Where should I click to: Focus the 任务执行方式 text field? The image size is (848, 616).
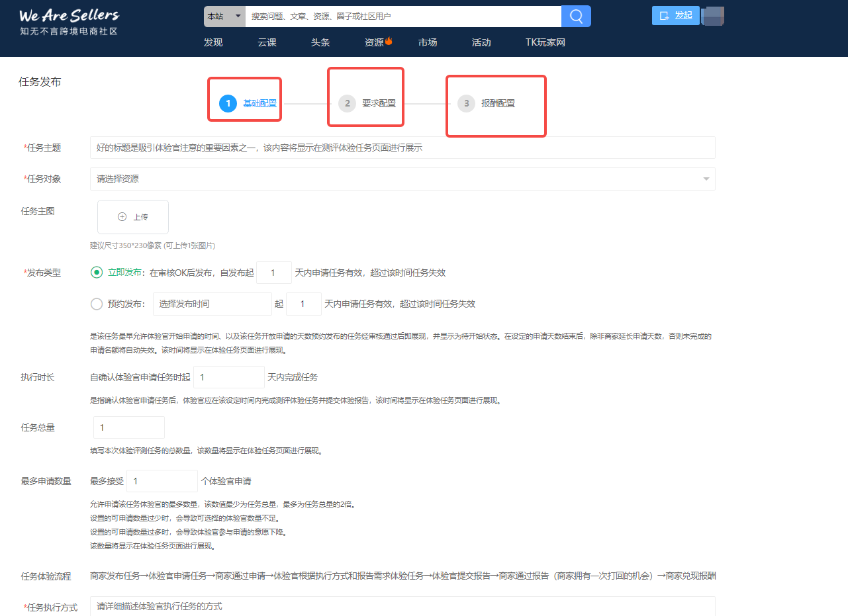pyautogui.click(x=402, y=606)
